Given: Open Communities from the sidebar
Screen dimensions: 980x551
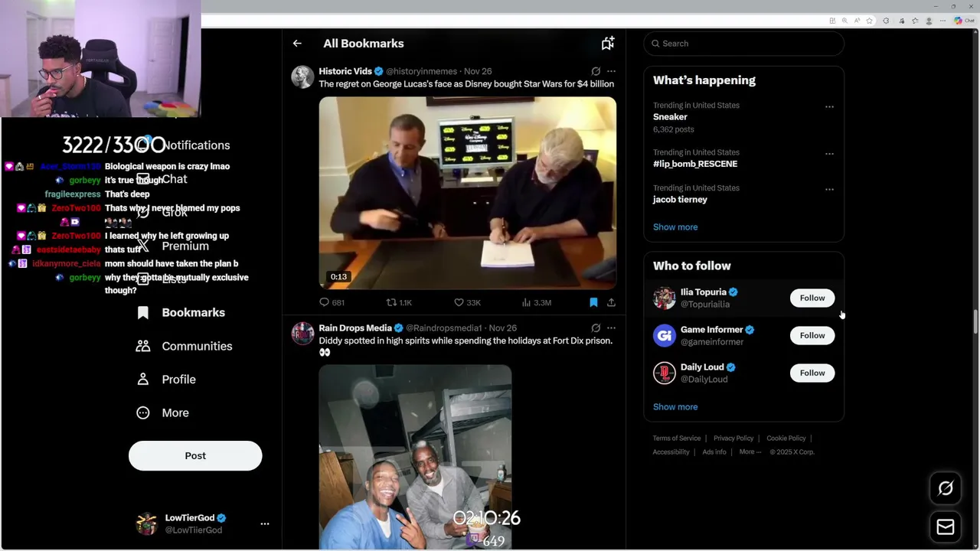Looking at the screenshot, I should pyautogui.click(x=184, y=346).
